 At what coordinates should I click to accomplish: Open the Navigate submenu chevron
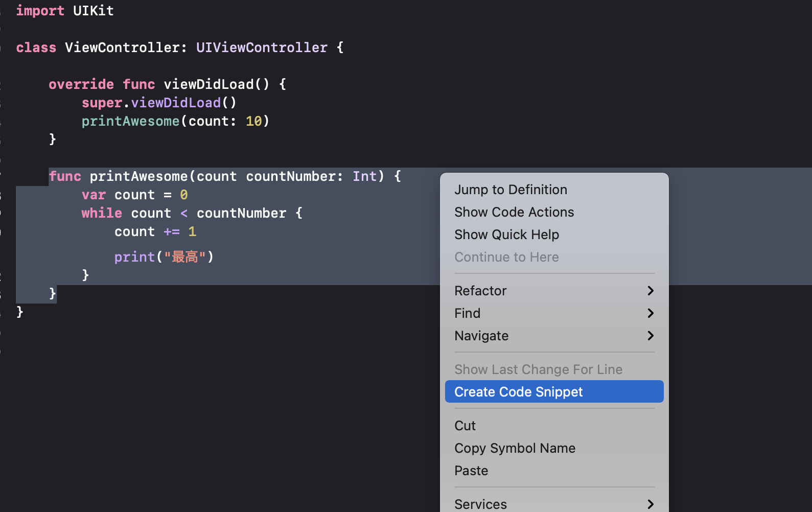click(x=650, y=336)
